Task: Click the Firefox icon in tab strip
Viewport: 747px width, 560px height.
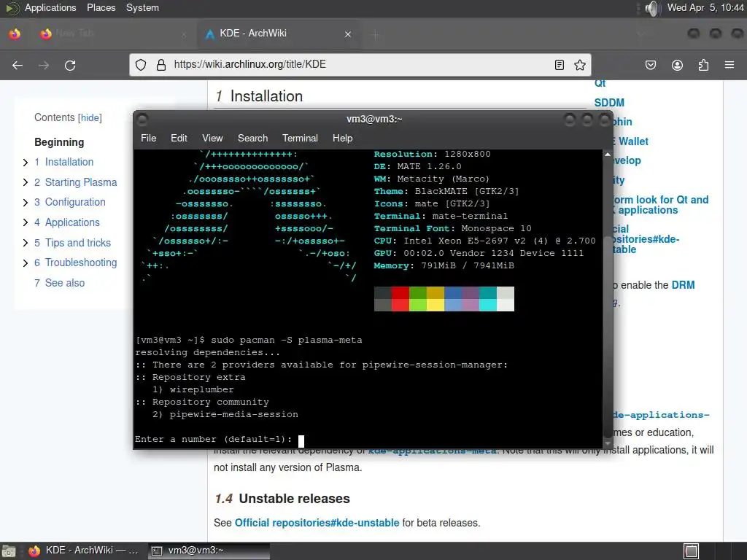Action: (x=15, y=34)
